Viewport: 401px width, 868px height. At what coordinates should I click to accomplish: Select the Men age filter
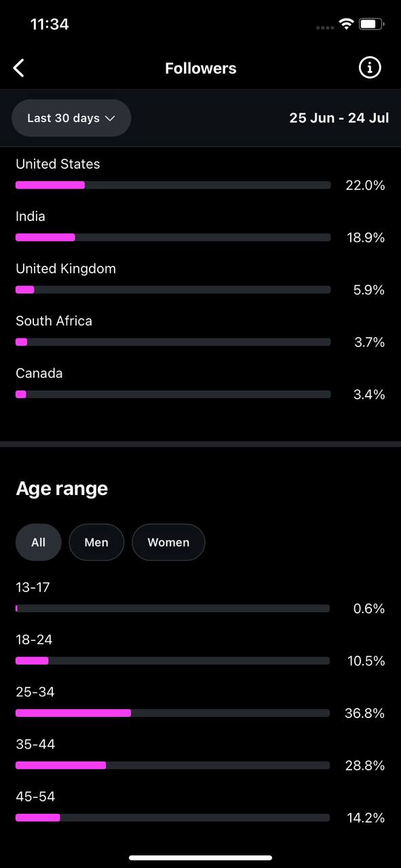pyautogui.click(x=96, y=542)
